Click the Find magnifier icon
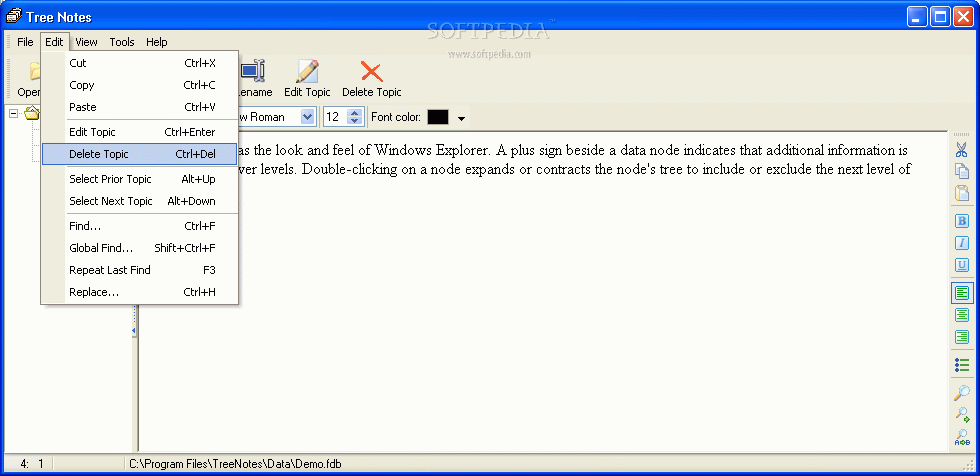The height and width of the screenshot is (476, 980). 961,393
